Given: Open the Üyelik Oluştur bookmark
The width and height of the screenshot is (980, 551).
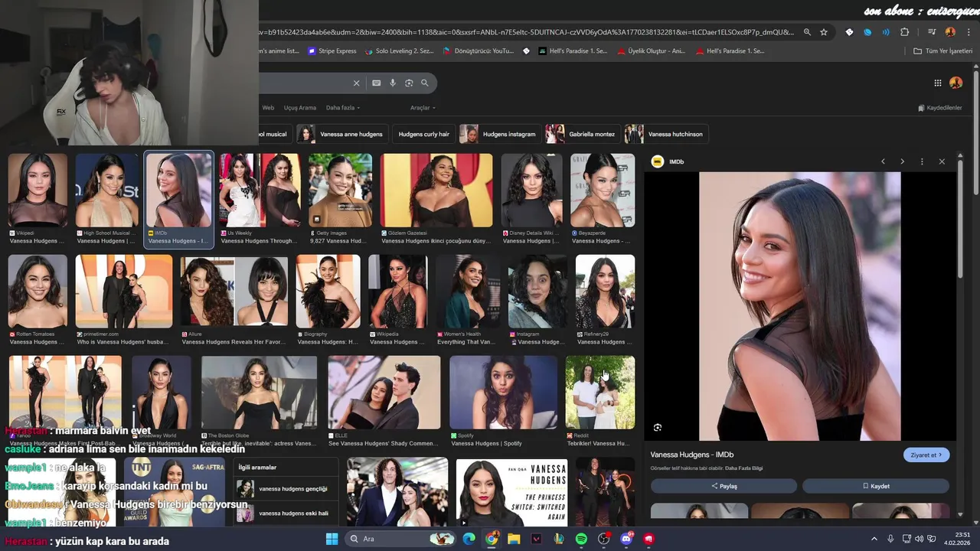Looking at the screenshot, I should tap(651, 51).
